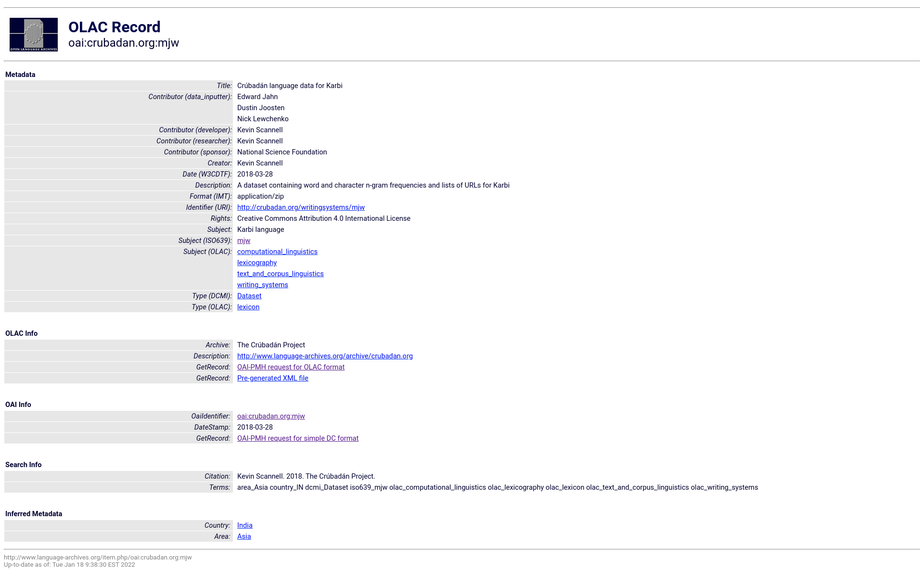Follow the lexicography subject link
This screenshot has height=572, width=924.
[257, 263]
